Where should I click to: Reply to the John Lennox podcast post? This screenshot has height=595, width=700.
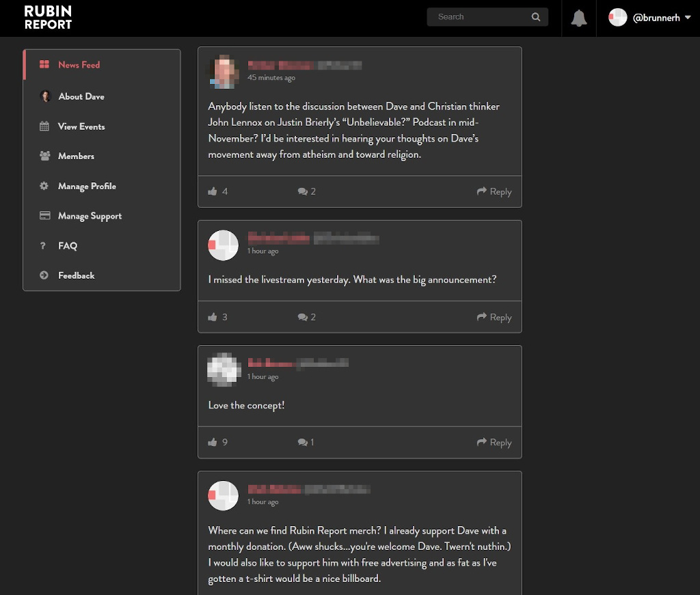coord(494,191)
